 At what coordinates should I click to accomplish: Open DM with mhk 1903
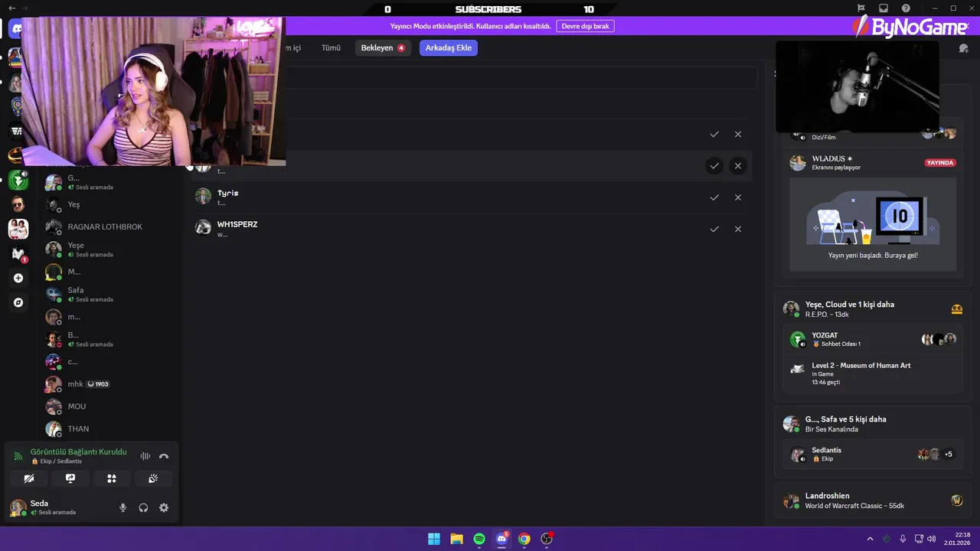(x=112, y=384)
